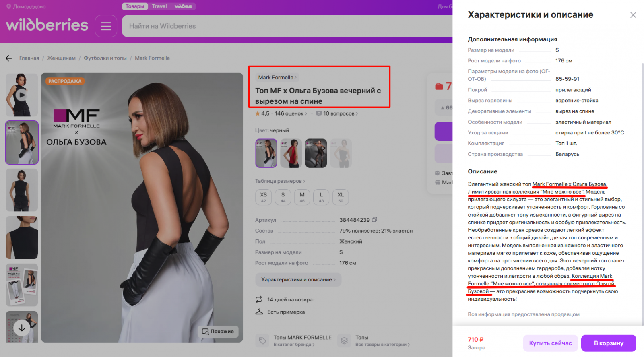Click the 85-59-91 model parameters value
The height and width of the screenshot is (357, 644).
[x=568, y=79]
